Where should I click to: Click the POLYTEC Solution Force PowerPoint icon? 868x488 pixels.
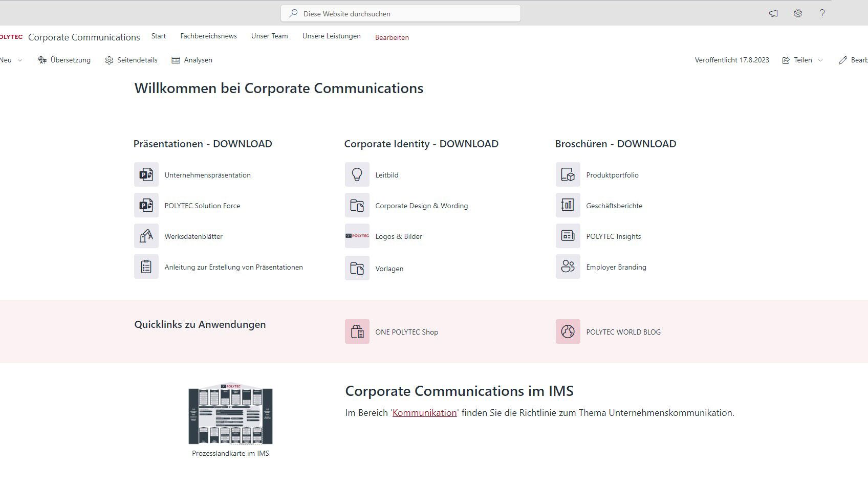146,206
